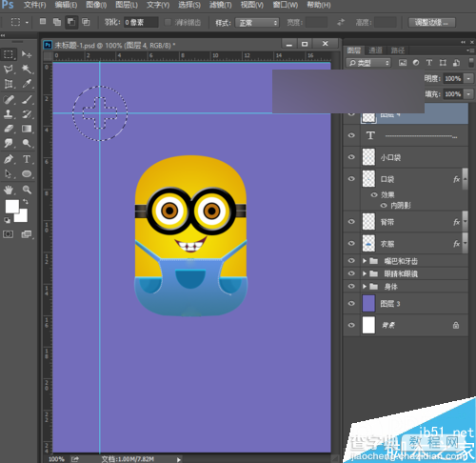Screen dimensions: 476x463
Task: Switch to the 通道 tab
Action: pos(375,50)
